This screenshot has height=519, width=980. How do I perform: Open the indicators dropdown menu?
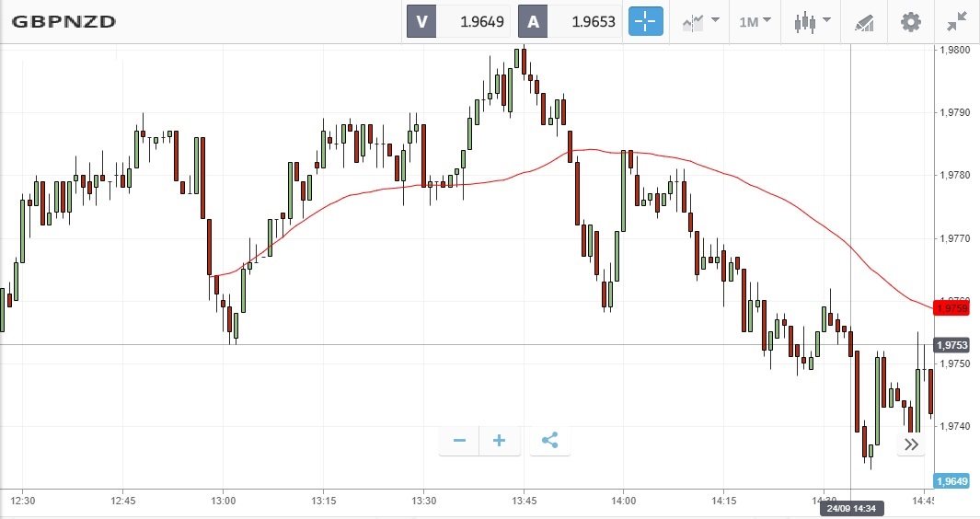click(x=700, y=21)
